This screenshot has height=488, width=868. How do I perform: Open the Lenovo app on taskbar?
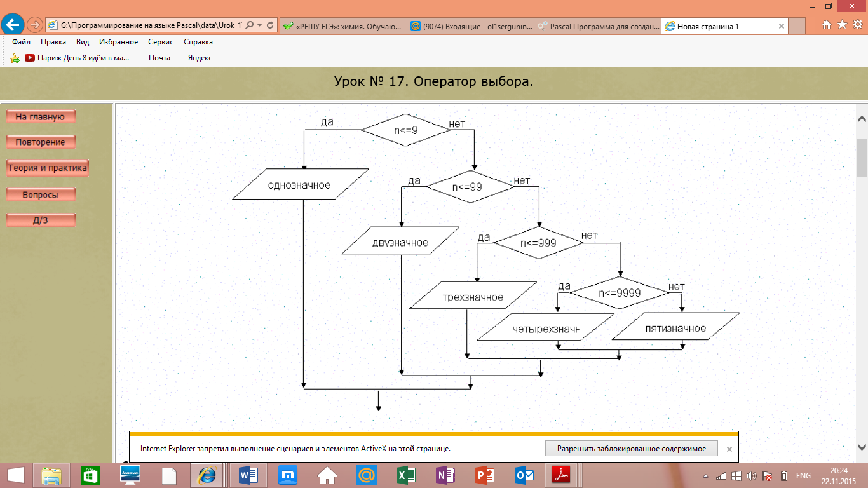[130, 475]
